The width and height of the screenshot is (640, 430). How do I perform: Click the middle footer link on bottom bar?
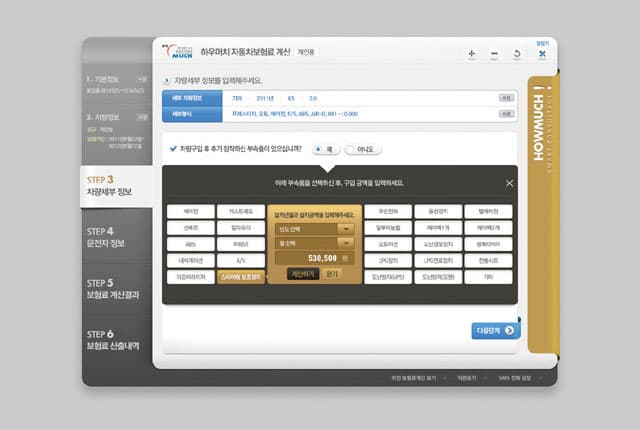[467, 379]
